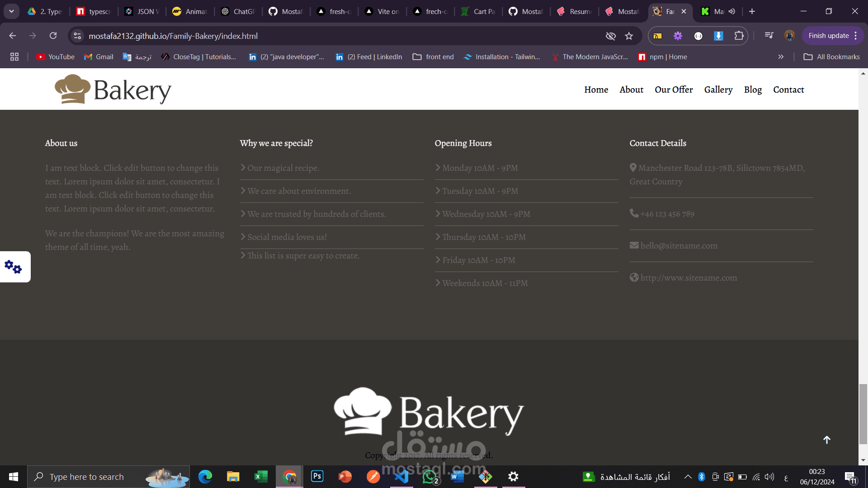
Task: Click the download extension icon
Action: [718, 36]
